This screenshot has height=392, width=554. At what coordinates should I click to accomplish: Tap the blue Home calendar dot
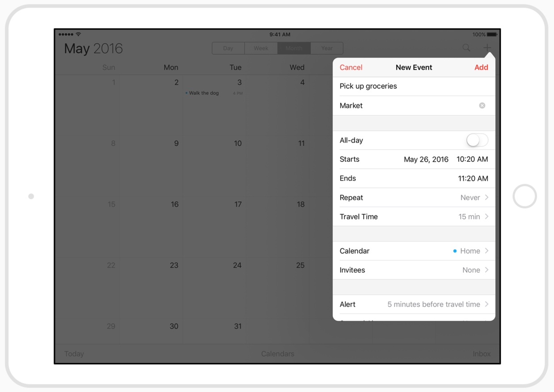[x=455, y=251]
